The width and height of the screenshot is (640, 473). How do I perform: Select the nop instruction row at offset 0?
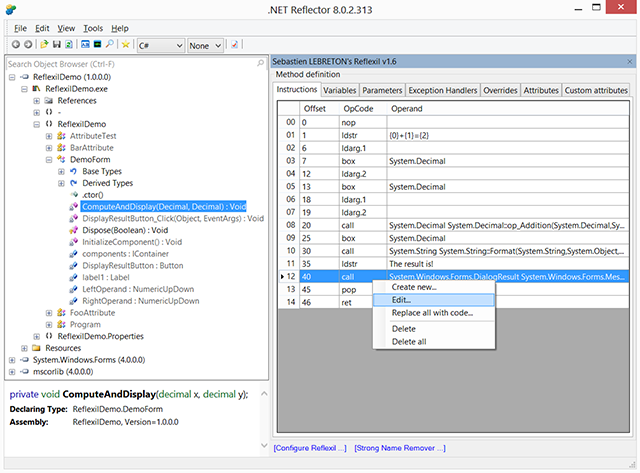pos(453,122)
